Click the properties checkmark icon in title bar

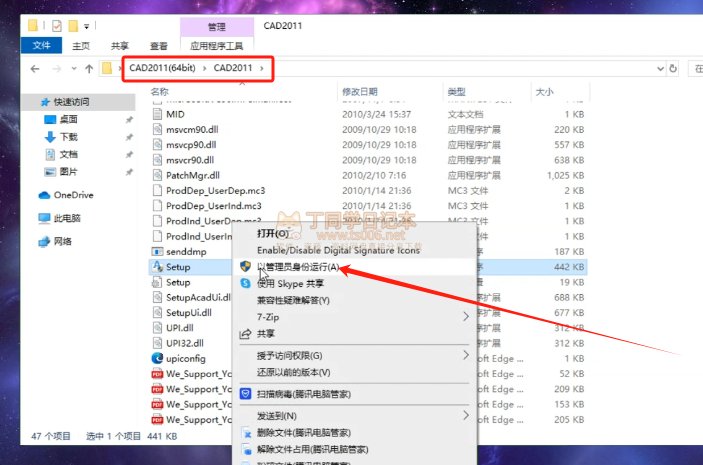tap(56, 26)
